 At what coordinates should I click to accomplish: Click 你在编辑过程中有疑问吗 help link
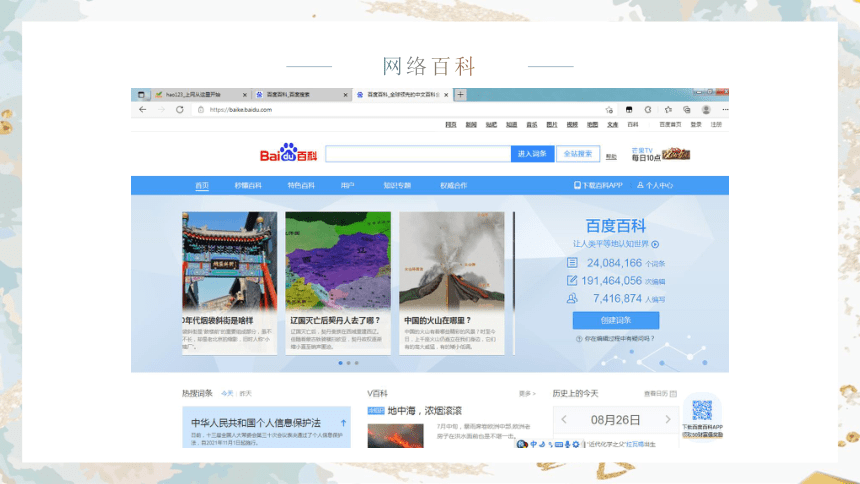tap(615, 339)
